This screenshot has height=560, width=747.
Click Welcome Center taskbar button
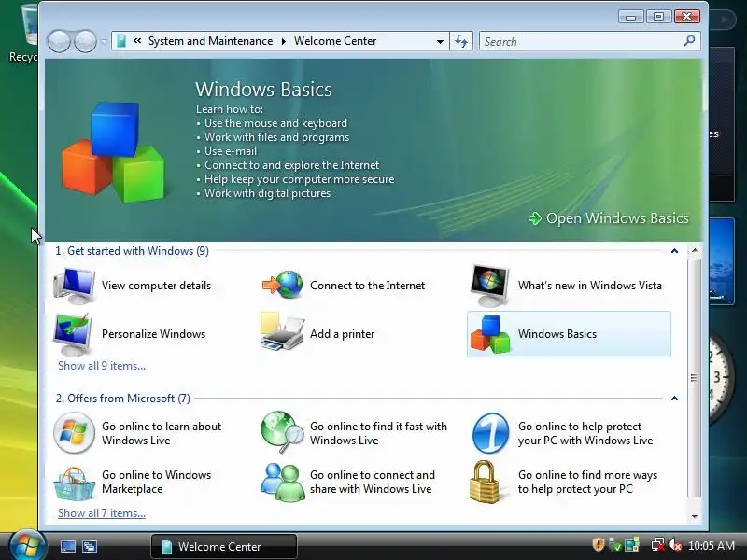tap(224, 546)
